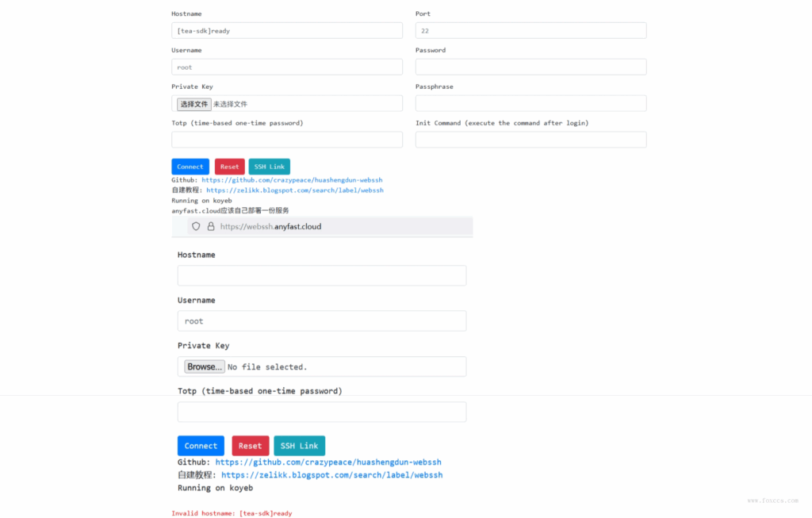Click the Port field showing 22
The image size is (812, 518).
click(530, 31)
